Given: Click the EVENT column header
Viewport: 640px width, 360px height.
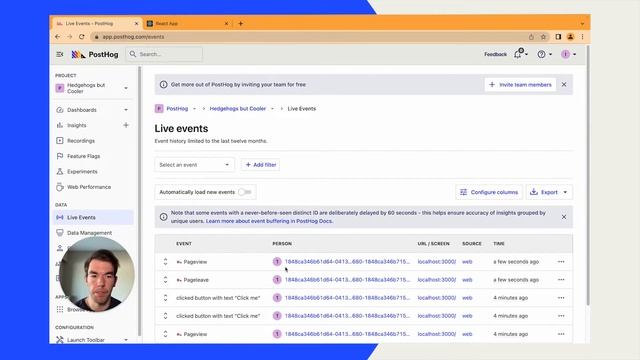Looking at the screenshot, I should click(x=184, y=244).
